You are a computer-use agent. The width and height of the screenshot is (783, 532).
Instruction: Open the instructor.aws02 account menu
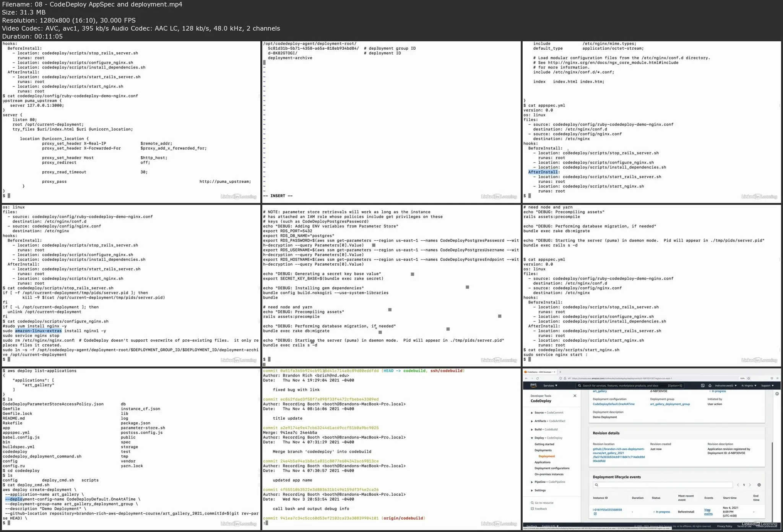(x=726, y=386)
